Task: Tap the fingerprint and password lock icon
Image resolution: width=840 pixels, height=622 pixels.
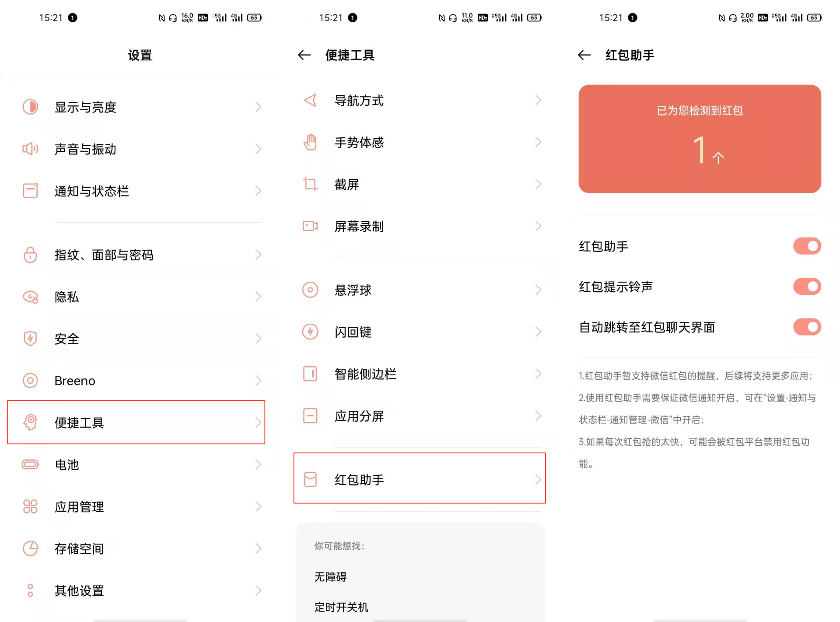Action: [x=30, y=255]
